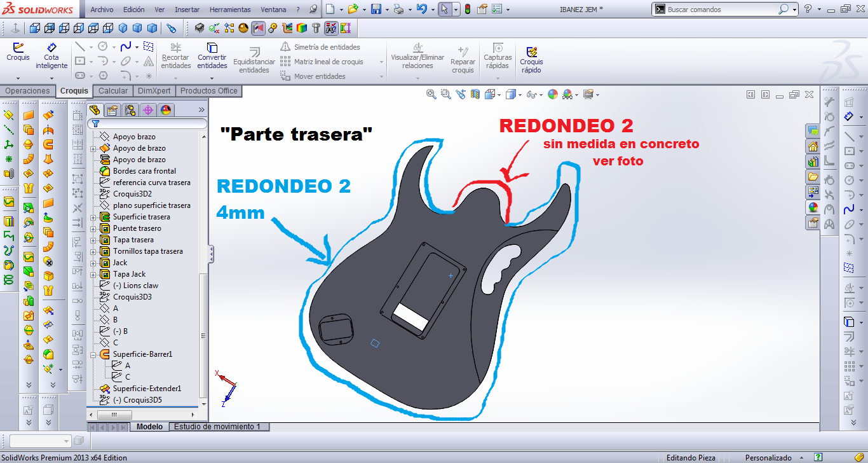This screenshot has height=463, width=868.
Task: Click Matriz lineal de croquis
Action: coord(322,62)
